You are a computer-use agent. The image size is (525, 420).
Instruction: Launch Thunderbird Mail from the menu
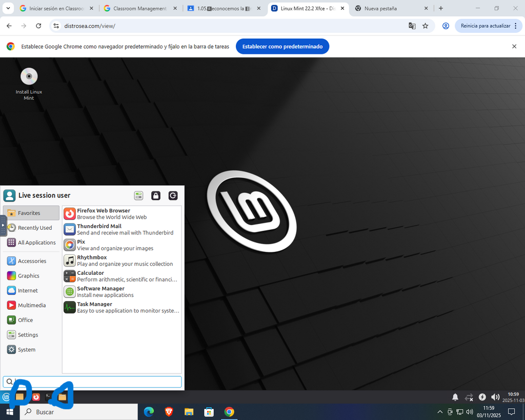coord(122,229)
